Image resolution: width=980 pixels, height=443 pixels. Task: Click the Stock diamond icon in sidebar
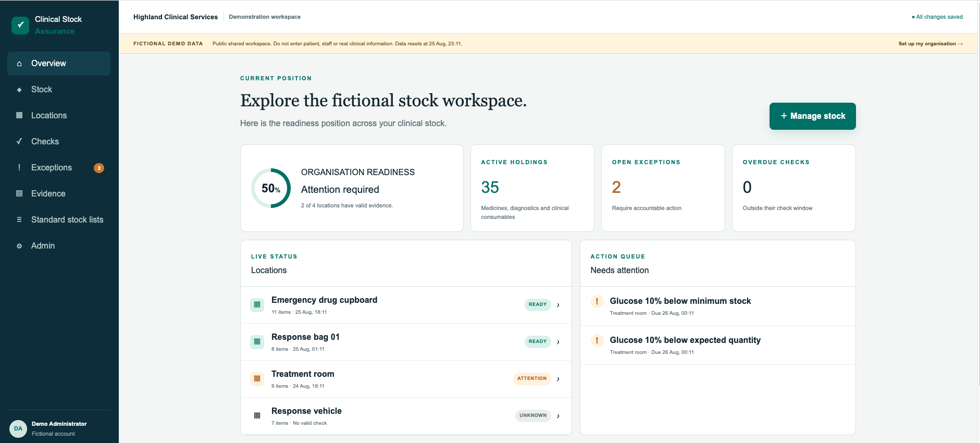(x=19, y=90)
